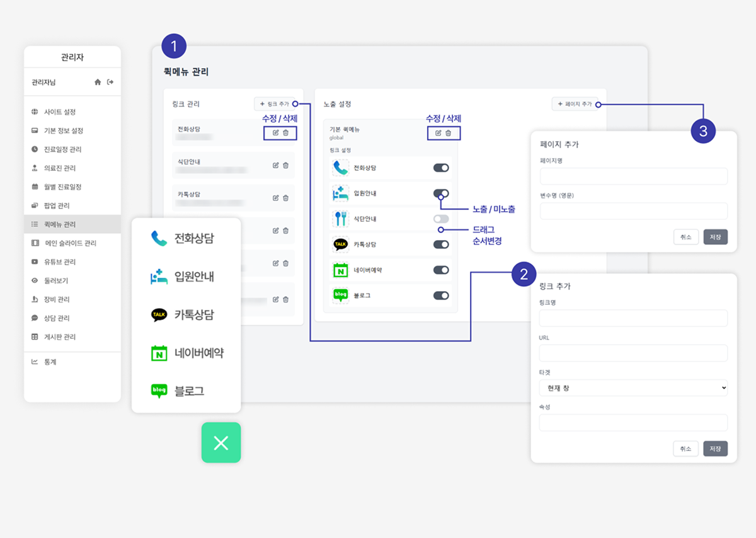756x538 pixels.
Task: Click the 사이트 설정 globe icon
Action: [35, 112]
